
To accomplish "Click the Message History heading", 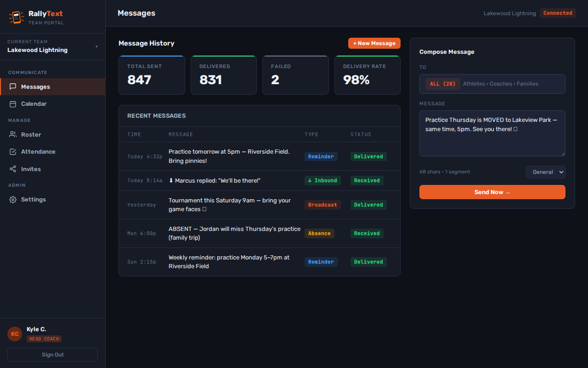I will tap(147, 43).
